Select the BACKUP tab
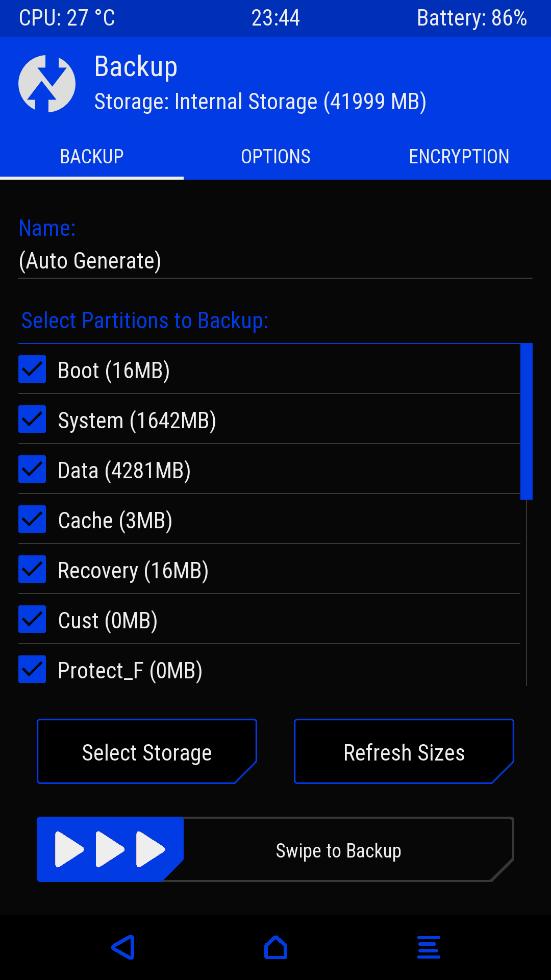This screenshot has width=551, height=980. 92,157
